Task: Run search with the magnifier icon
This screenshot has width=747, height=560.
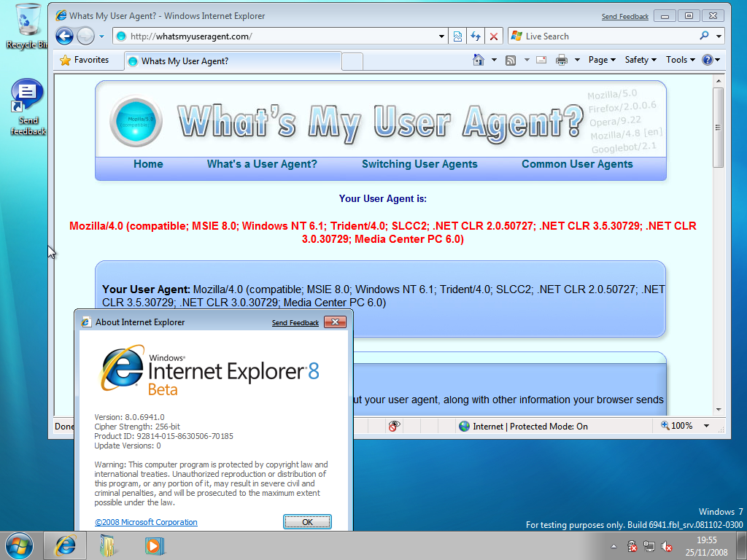Action: coord(704,36)
